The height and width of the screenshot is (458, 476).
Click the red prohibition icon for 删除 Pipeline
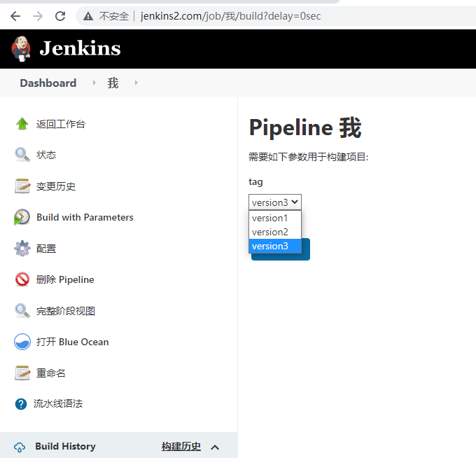point(22,279)
